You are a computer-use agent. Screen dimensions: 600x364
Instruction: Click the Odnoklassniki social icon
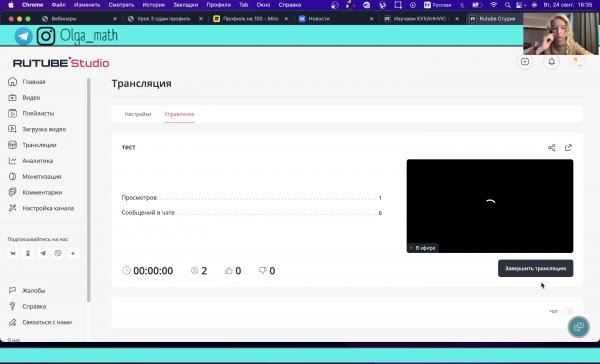click(28, 253)
